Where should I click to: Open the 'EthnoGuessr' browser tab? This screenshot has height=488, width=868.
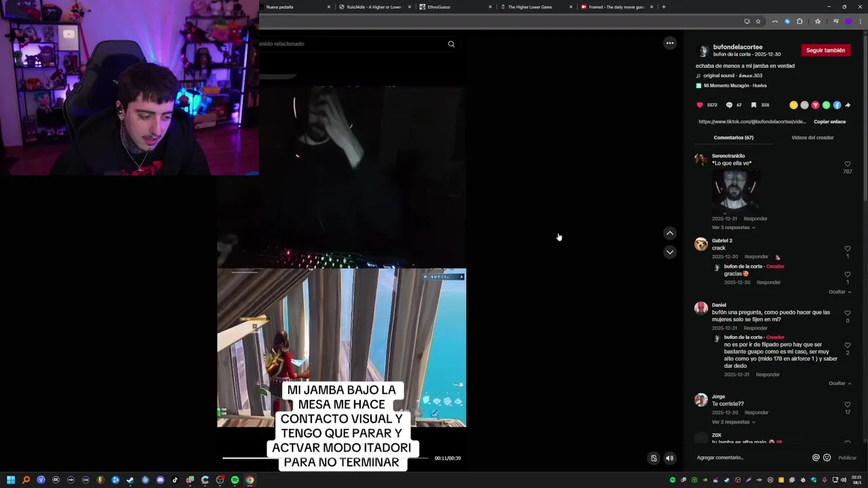(x=456, y=7)
